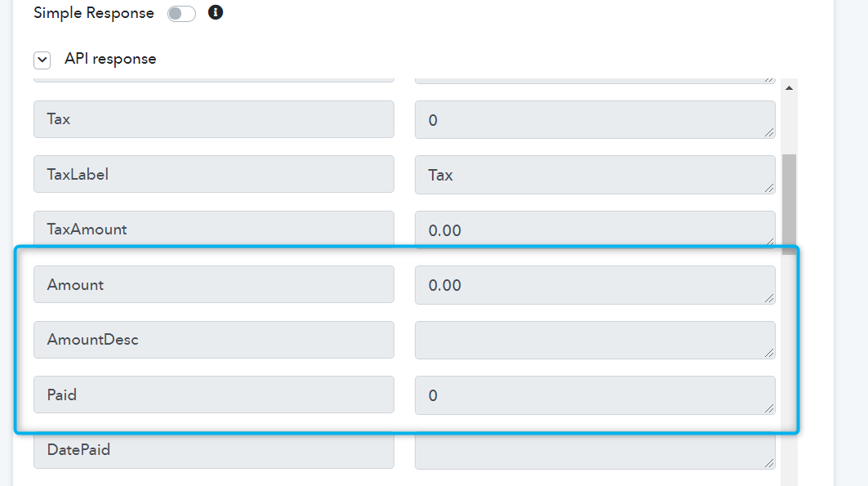Click the Paid value resize handle
The height and width of the screenshot is (486, 868).
(x=769, y=408)
